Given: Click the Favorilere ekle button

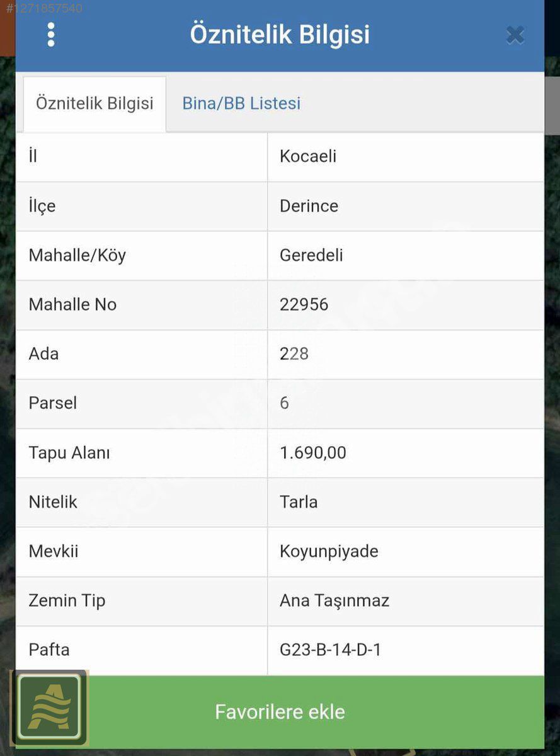Looking at the screenshot, I should [x=280, y=712].
